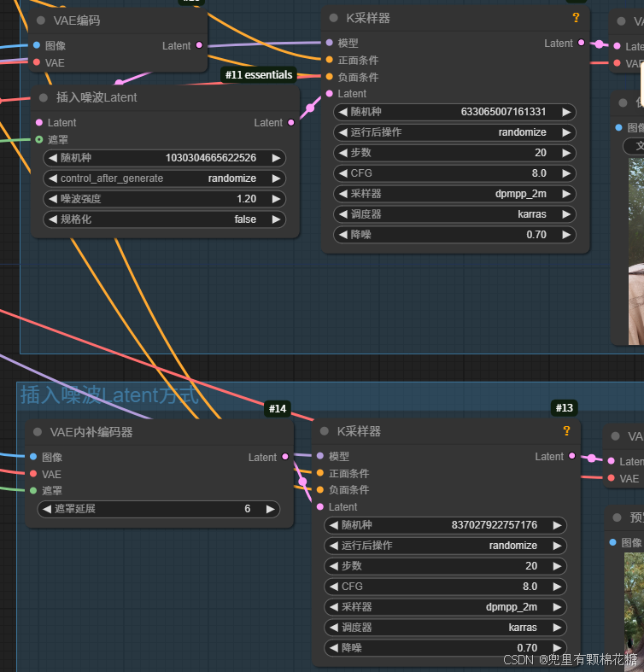
Task: Increase 降噪 0.70 in the top K采样器
Action: pyautogui.click(x=566, y=235)
